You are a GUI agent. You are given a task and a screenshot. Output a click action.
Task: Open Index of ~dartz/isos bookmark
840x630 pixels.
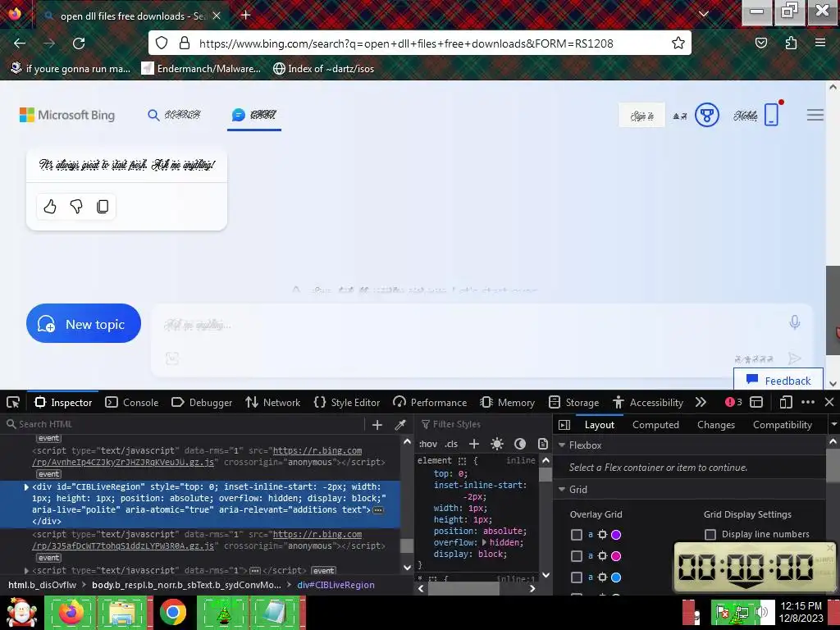pos(323,69)
